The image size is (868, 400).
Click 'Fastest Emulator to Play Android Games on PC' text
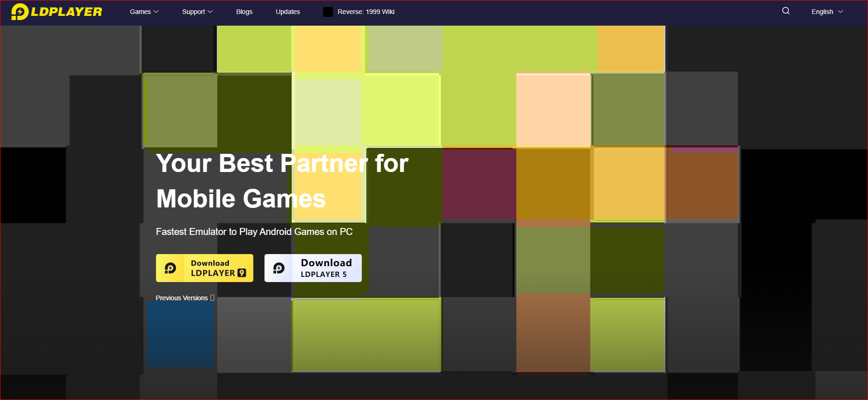[x=254, y=232]
